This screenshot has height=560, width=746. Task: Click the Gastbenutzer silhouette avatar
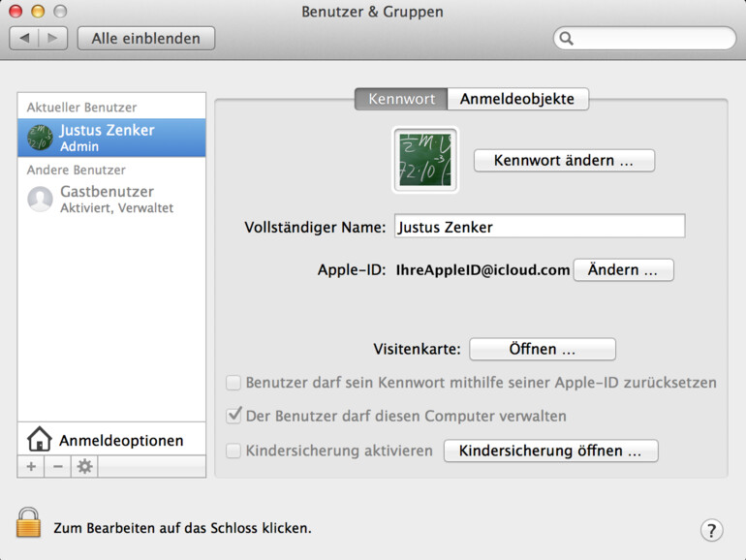[40, 199]
